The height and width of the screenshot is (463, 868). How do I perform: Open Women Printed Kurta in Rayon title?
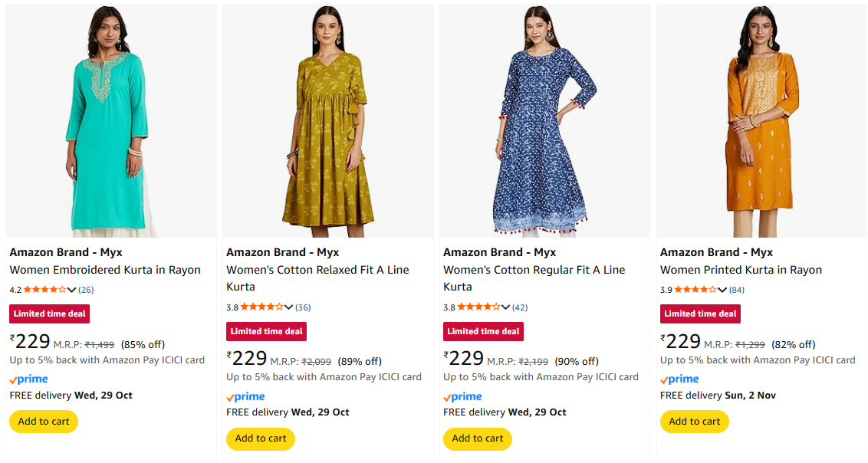(741, 270)
